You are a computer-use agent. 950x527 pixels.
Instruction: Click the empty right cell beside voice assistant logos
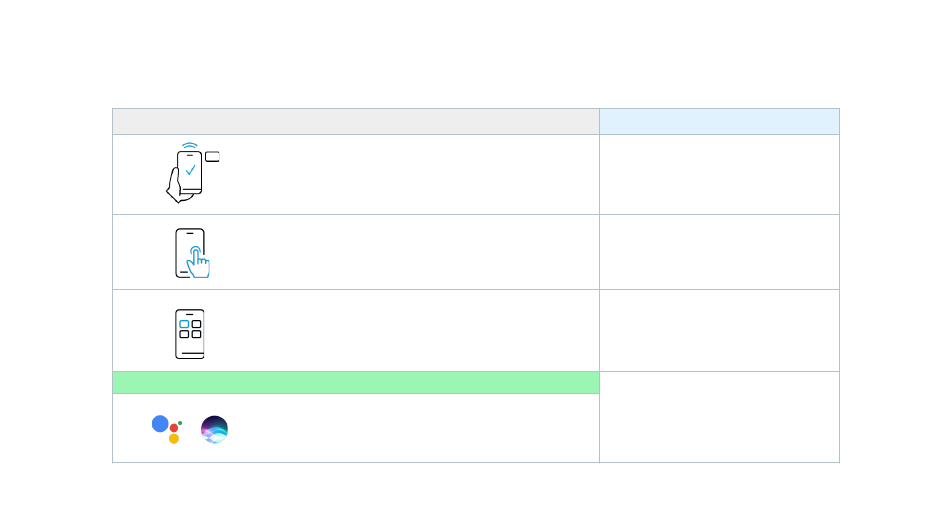coord(719,417)
